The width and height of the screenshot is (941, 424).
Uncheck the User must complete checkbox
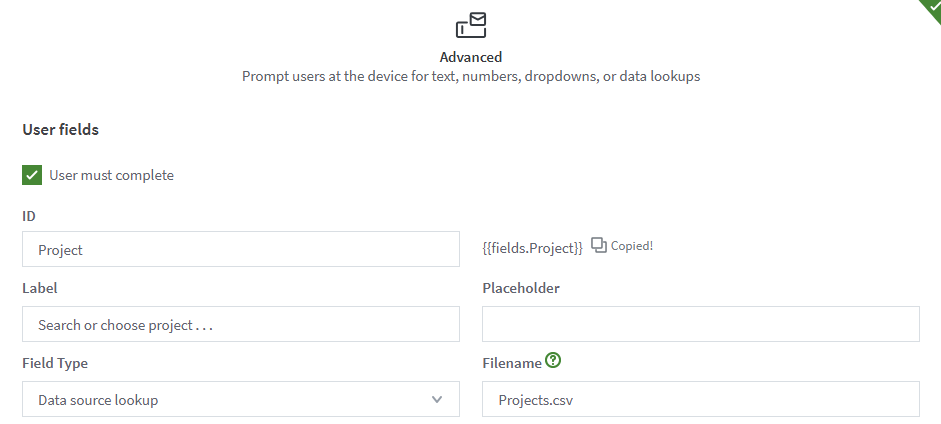32,175
